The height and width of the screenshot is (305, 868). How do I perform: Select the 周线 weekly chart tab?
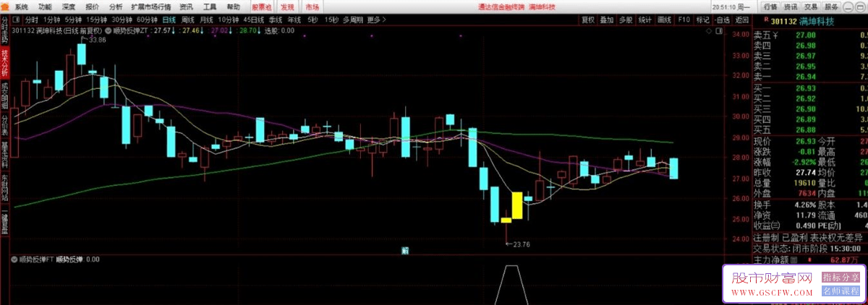(188, 20)
